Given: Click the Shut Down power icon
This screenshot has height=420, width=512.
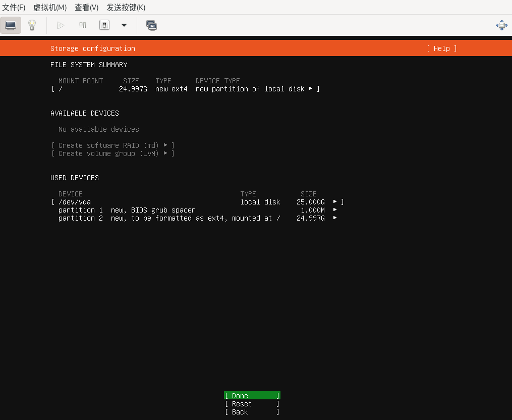Looking at the screenshot, I should tap(104, 25).
